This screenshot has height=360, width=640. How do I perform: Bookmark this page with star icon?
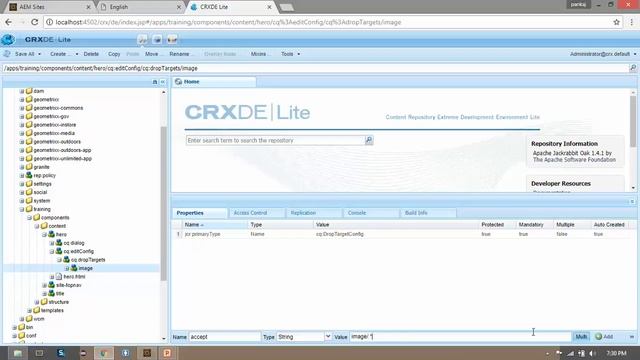pos(616,22)
